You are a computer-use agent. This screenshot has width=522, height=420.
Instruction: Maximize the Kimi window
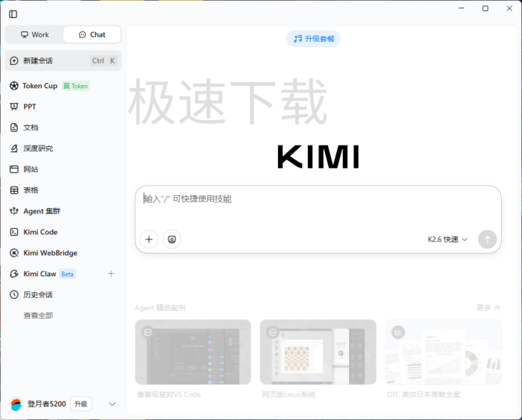coord(485,8)
